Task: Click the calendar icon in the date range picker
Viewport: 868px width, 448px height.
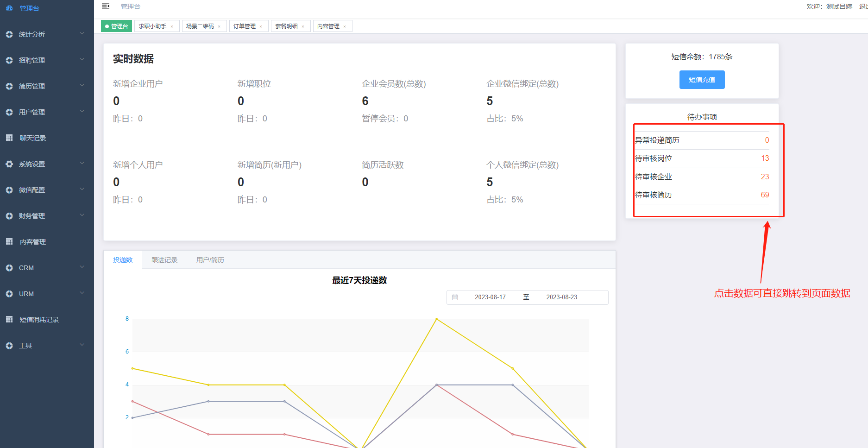Action: point(455,297)
